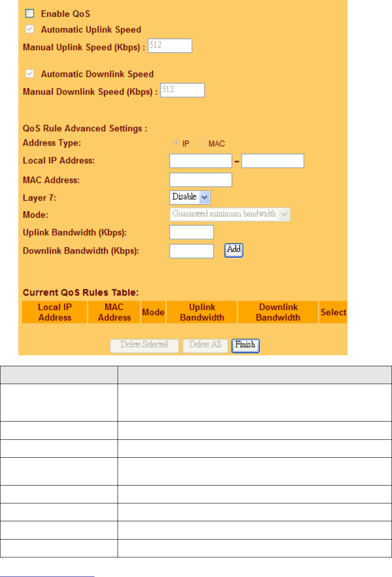Image resolution: width=392 pixels, height=577 pixels.
Task: Focus the second Local IP Address field
Action: (273, 161)
